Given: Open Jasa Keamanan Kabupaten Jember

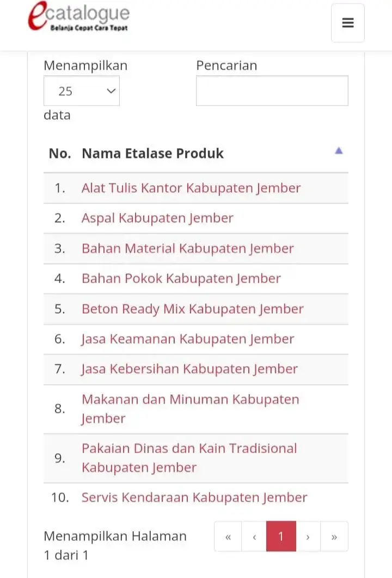Looking at the screenshot, I should pyautogui.click(x=187, y=339).
